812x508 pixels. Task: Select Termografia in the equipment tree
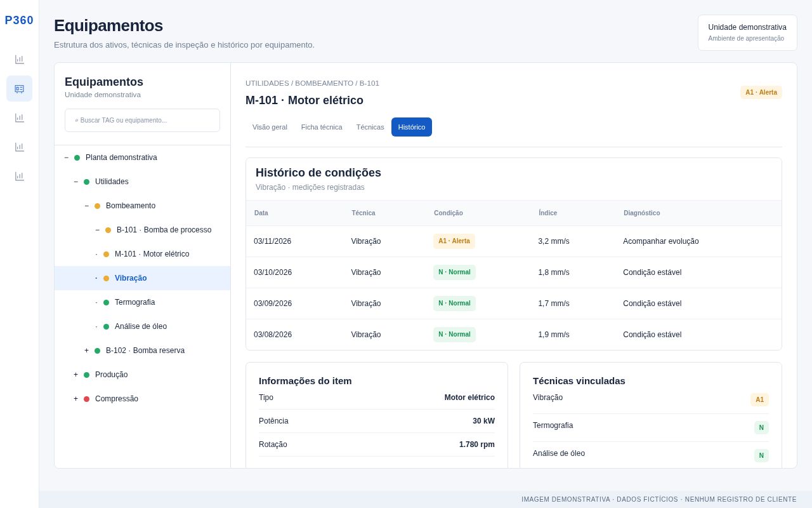click(134, 302)
